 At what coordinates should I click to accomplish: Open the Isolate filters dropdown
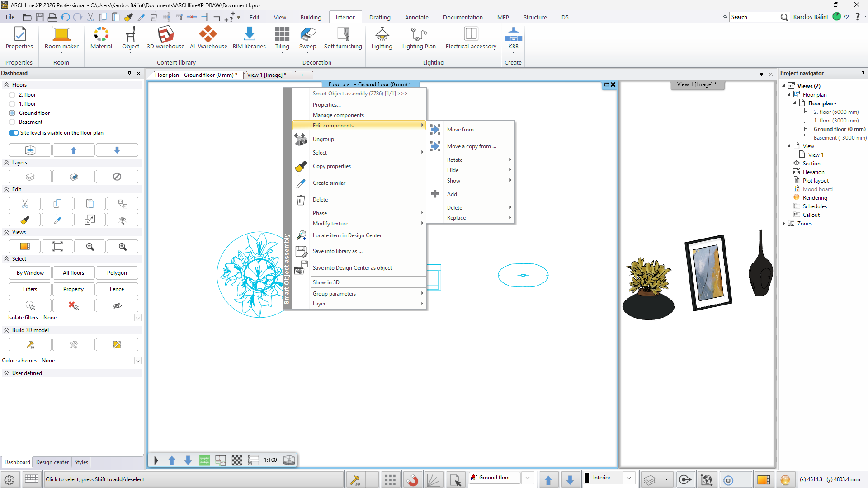click(x=138, y=318)
